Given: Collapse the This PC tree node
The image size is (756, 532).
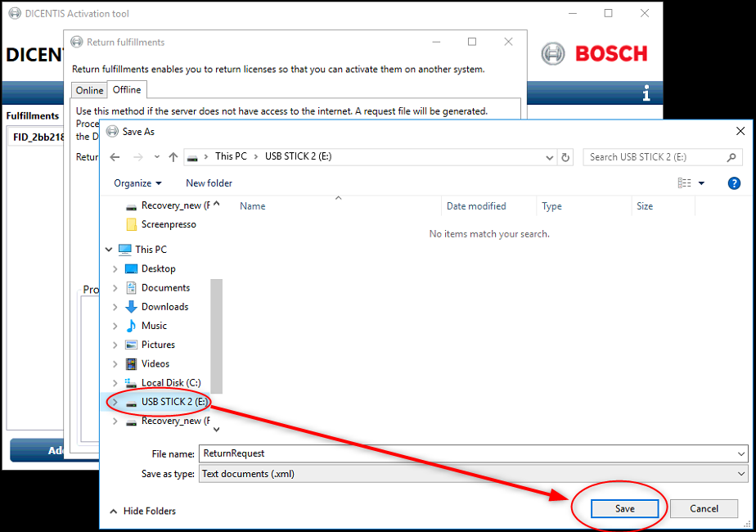Looking at the screenshot, I should point(109,250).
